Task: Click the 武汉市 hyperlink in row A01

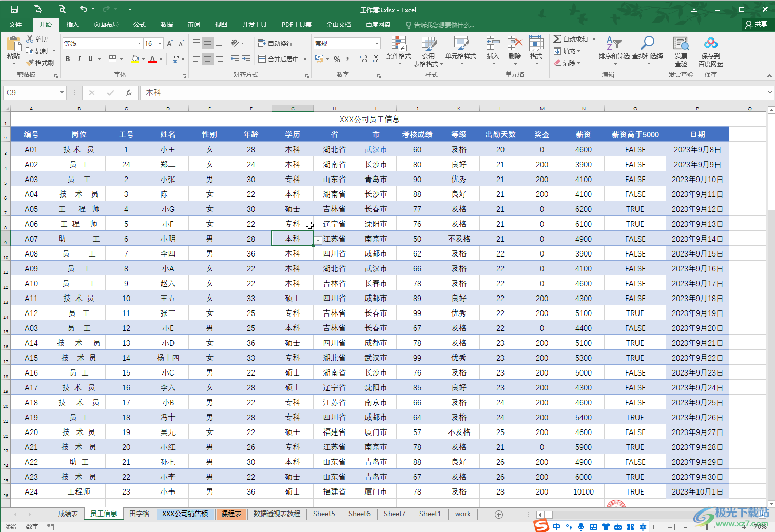Action: point(376,150)
